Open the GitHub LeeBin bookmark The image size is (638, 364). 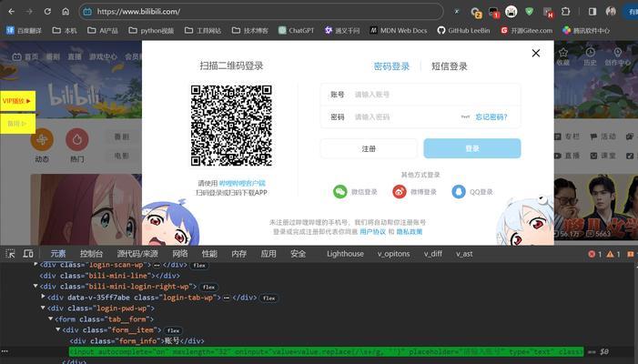[x=463, y=31]
